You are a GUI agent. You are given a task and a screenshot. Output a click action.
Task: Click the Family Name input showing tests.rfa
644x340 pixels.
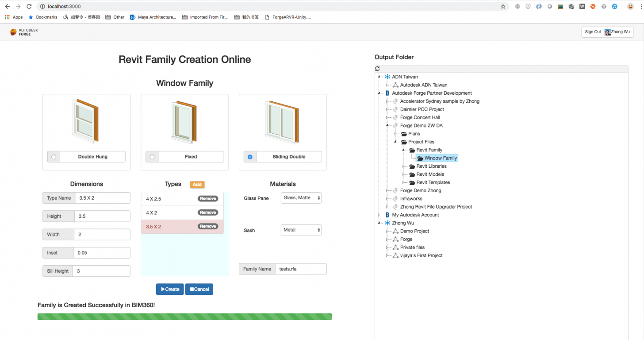301,269
